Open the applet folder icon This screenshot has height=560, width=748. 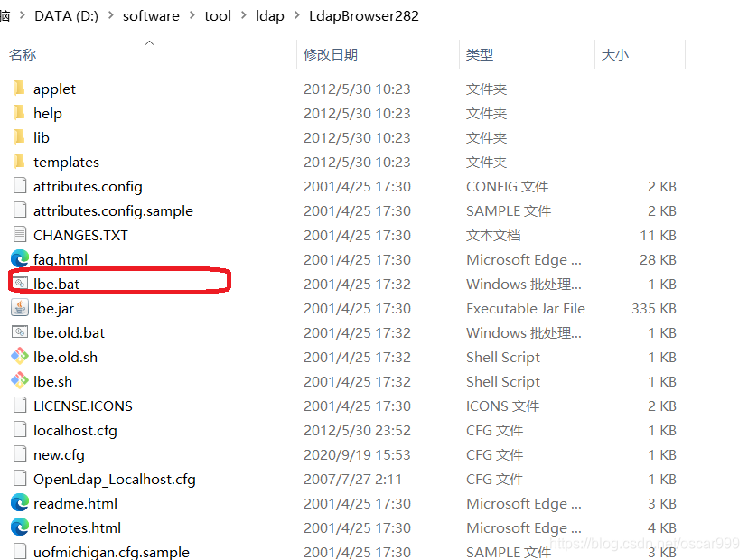20,89
